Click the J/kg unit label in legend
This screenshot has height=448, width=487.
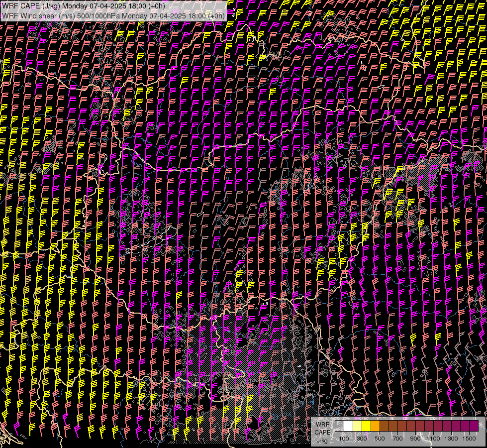(322, 441)
